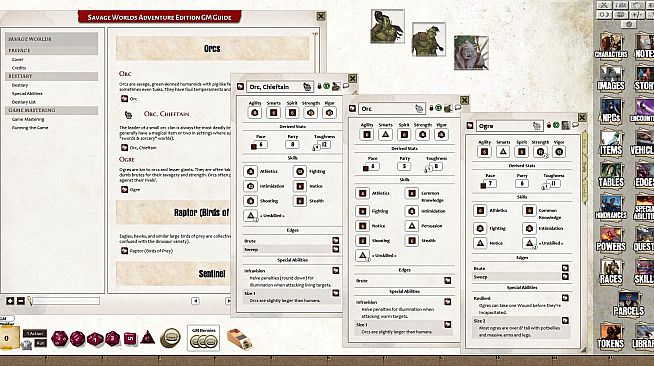The image size is (654, 366).
Task: Select Credits in the guide index
Action: tap(19, 68)
